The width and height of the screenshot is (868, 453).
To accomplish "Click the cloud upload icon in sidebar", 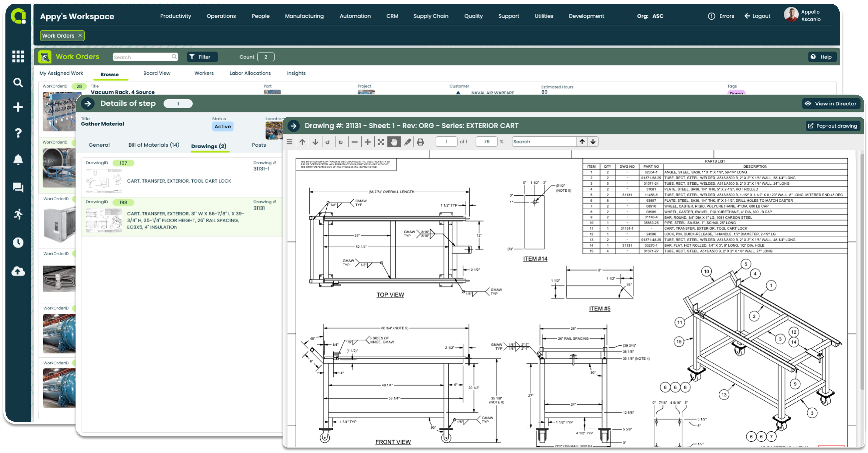I will click(18, 271).
